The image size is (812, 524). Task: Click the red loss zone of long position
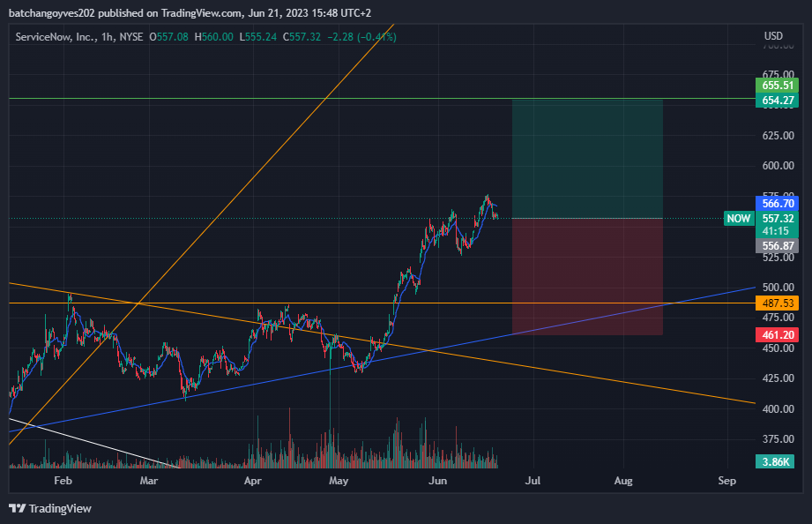[x=587, y=277]
